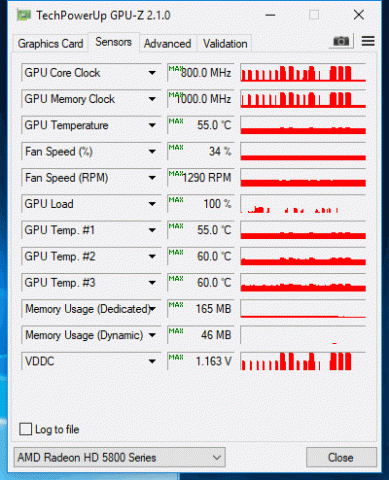Click the GPU Memory Clock history graph
The width and height of the screenshot is (389, 480).
(303, 99)
